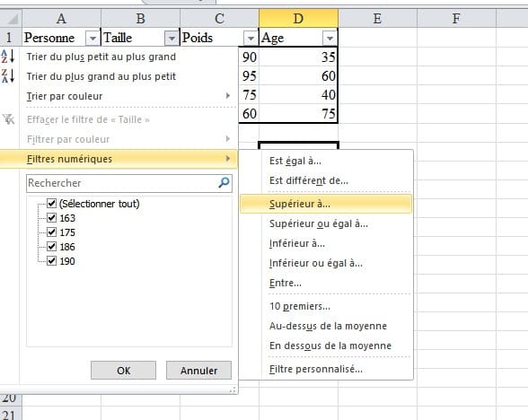This screenshot has height=420, width=528.
Task: Open the Personne column filter dropdown
Action: pyautogui.click(x=92, y=38)
